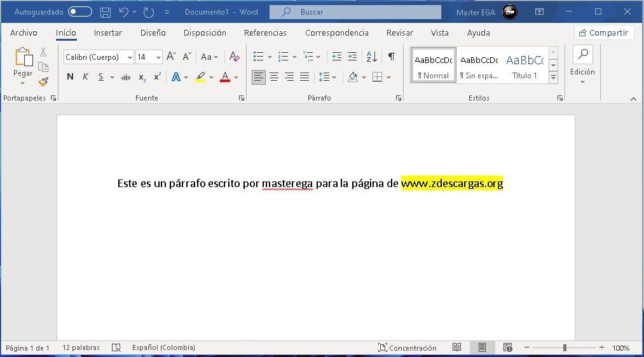Image resolution: width=644 pixels, height=357 pixels.
Task: Clear all formatting with eraser icon
Action: [235, 57]
